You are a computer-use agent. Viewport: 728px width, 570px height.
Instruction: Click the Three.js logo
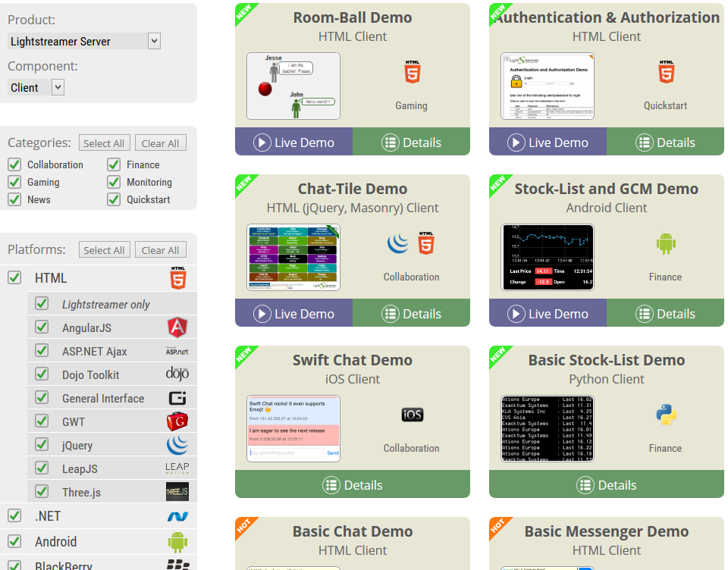[177, 492]
